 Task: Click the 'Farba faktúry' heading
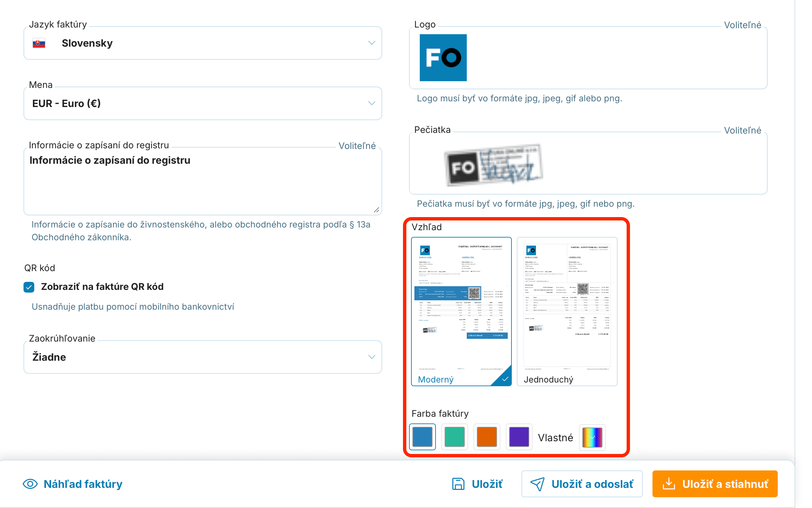click(440, 414)
